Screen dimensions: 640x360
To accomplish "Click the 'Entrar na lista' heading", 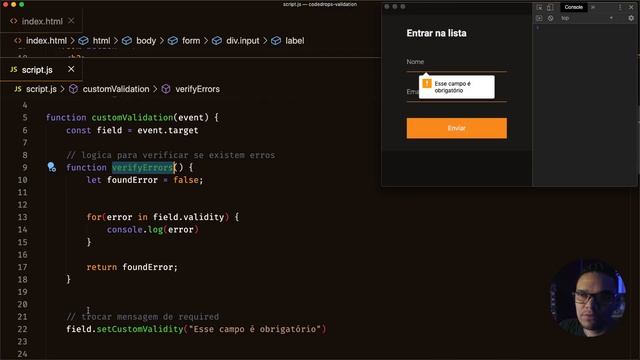I will click(x=436, y=33).
